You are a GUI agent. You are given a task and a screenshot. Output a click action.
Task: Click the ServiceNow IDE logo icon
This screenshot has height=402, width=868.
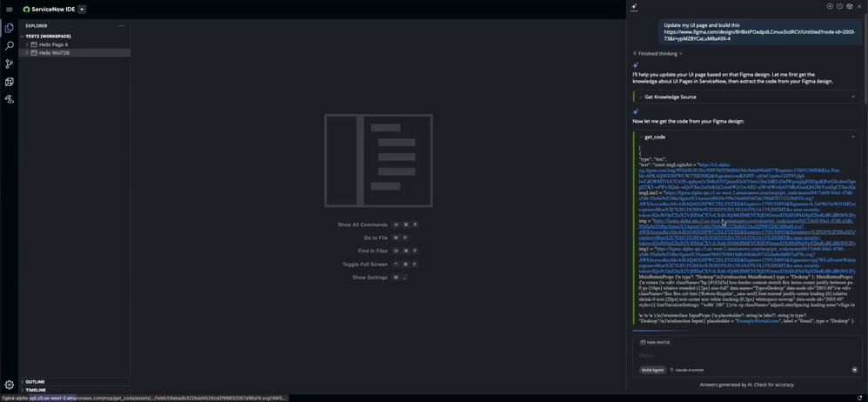(26, 10)
